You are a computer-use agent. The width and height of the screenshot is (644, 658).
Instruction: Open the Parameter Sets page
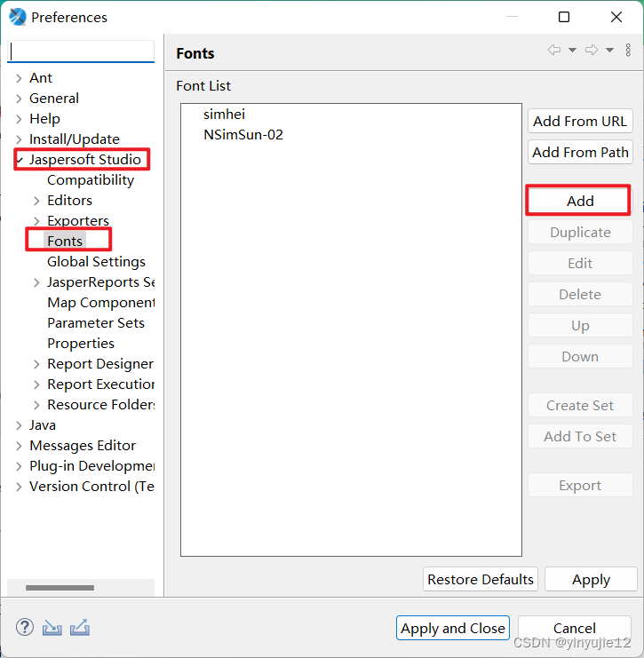[x=96, y=322]
